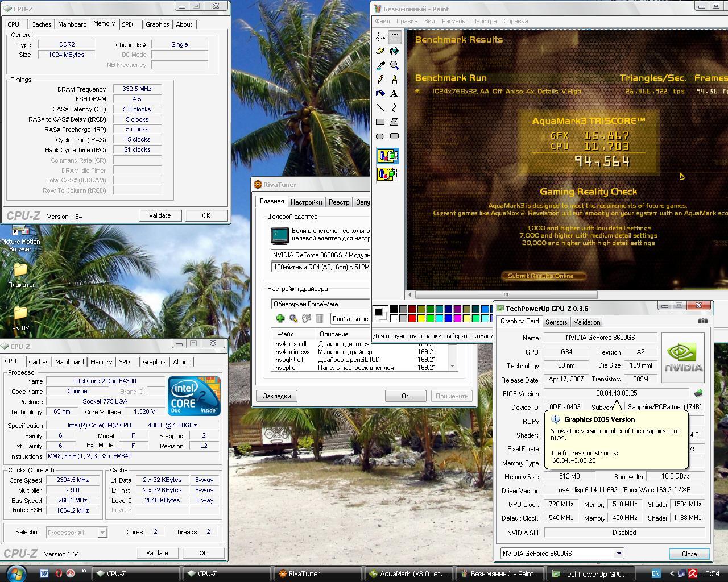This screenshot has width=728, height=582.
Task: Open the Палитра menu in Paint
Action: (484, 21)
